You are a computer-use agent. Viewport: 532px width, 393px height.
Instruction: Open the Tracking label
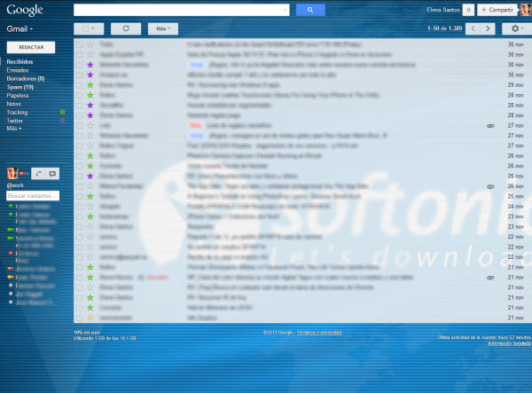[x=17, y=113]
